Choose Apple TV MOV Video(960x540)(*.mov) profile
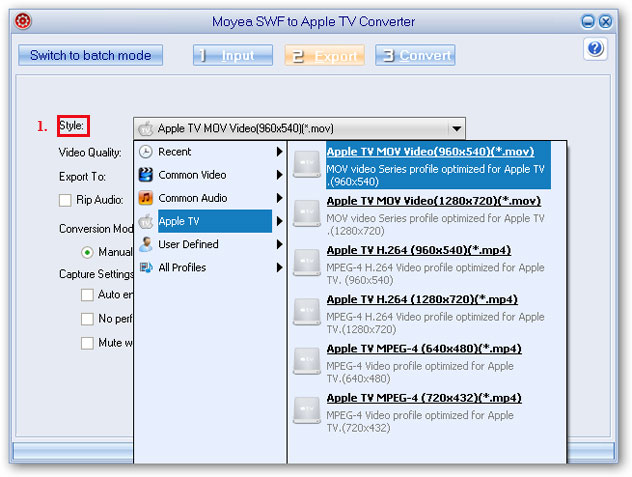Viewport: 632px width, 477px height. pyautogui.click(x=430, y=152)
